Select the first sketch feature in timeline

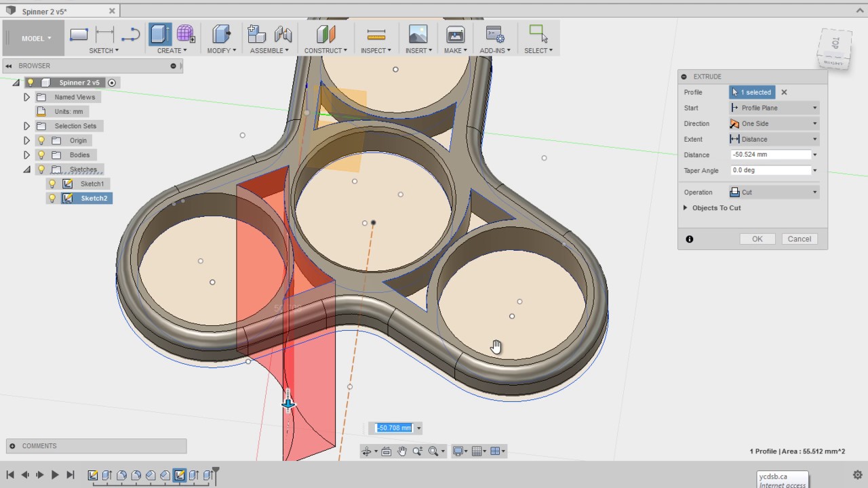point(93,475)
